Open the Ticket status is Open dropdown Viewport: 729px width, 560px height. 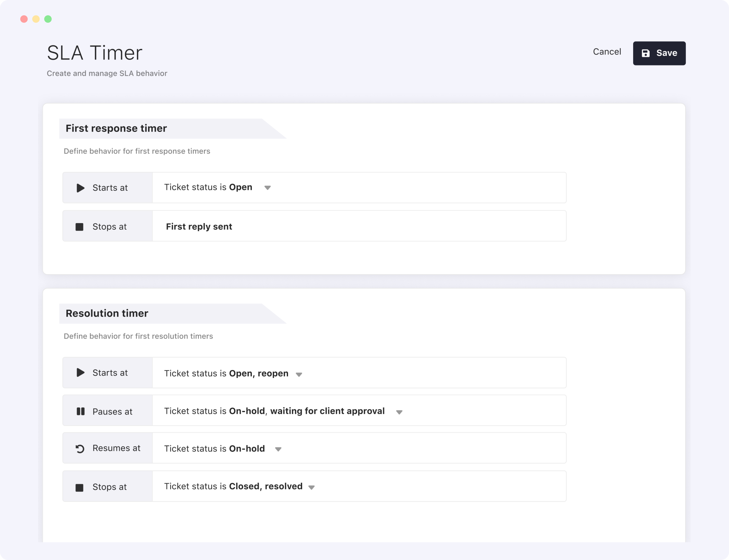268,187
